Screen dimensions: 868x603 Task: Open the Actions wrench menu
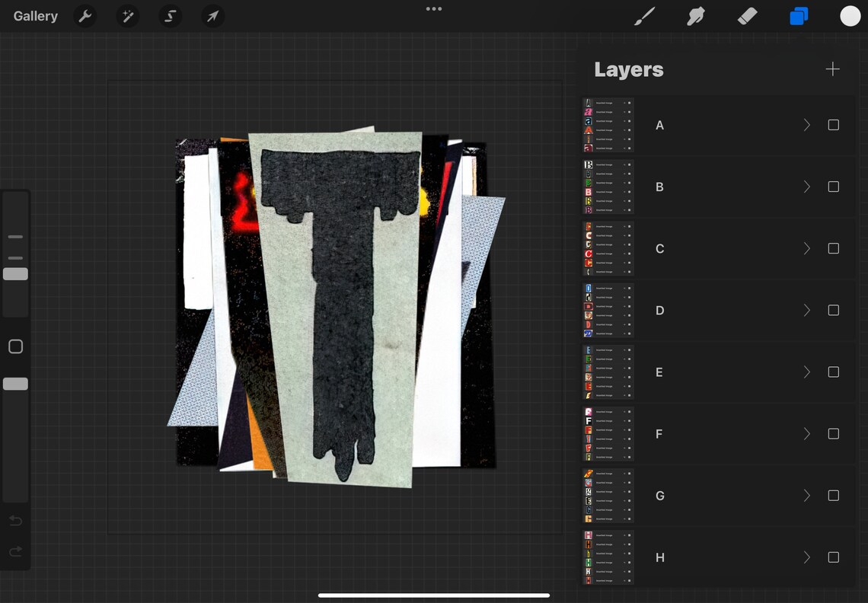(85, 16)
